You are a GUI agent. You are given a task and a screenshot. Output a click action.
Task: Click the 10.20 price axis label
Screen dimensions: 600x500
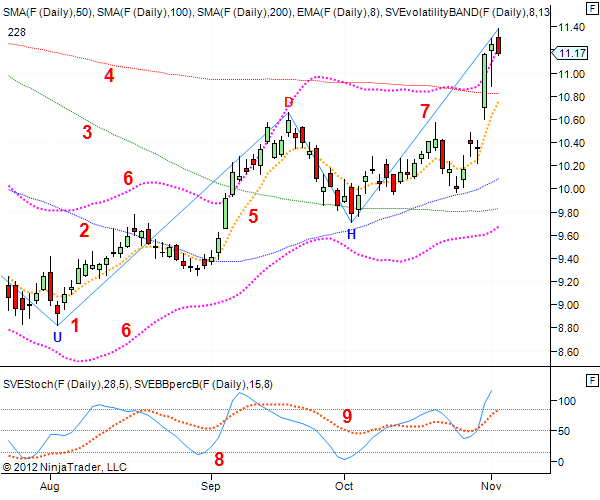click(572, 166)
